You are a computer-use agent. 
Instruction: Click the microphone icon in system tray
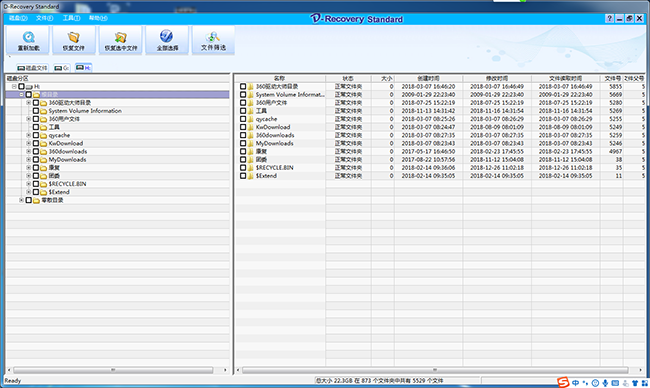[x=605, y=383]
